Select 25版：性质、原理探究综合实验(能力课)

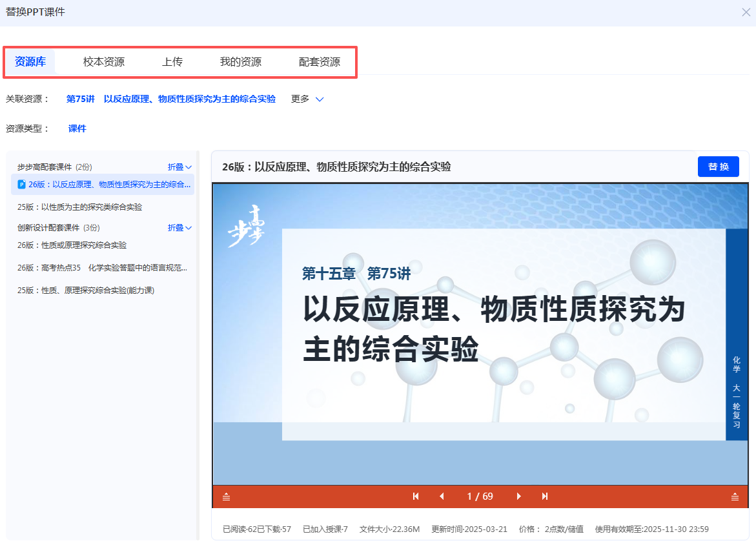click(86, 291)
